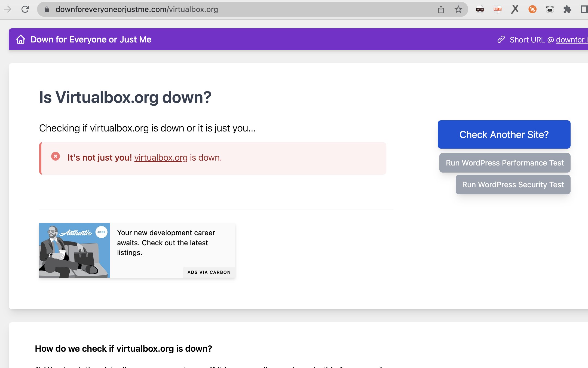
Task: Click the home icon in purple header
Action: pyautogui.click(x=21, y=39)
